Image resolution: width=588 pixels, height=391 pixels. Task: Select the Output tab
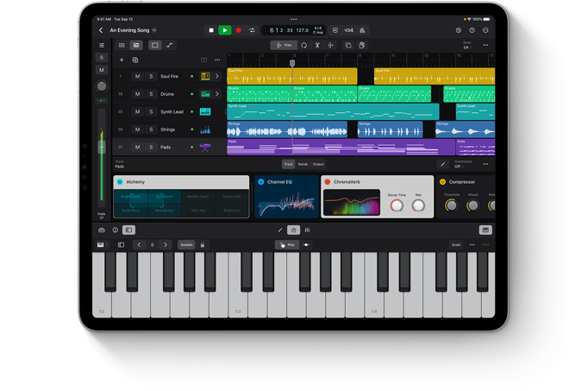(318, 164)
